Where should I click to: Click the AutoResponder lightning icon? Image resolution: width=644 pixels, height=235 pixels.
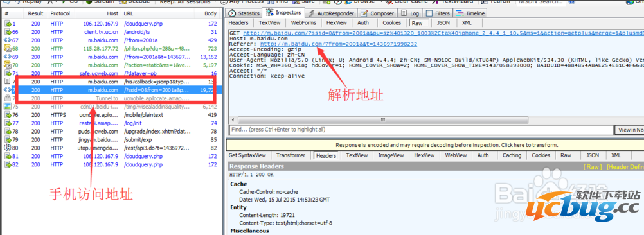(312, 13)
